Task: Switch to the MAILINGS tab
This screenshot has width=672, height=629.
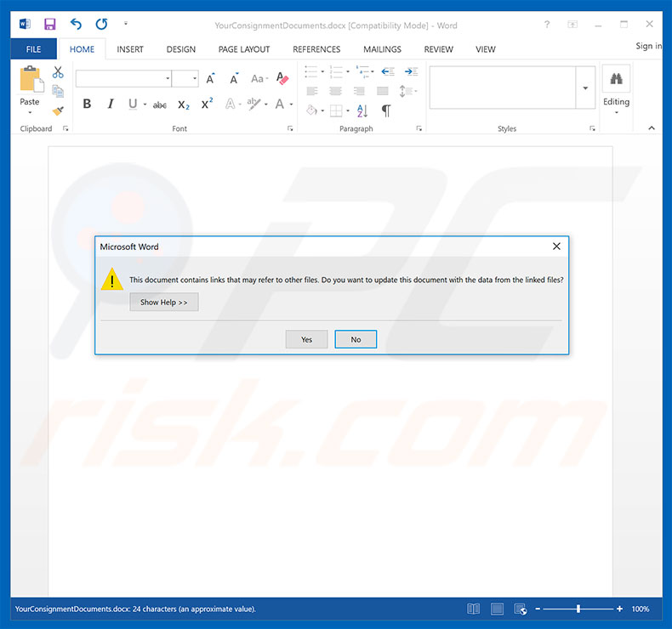Action: point(382,49)
